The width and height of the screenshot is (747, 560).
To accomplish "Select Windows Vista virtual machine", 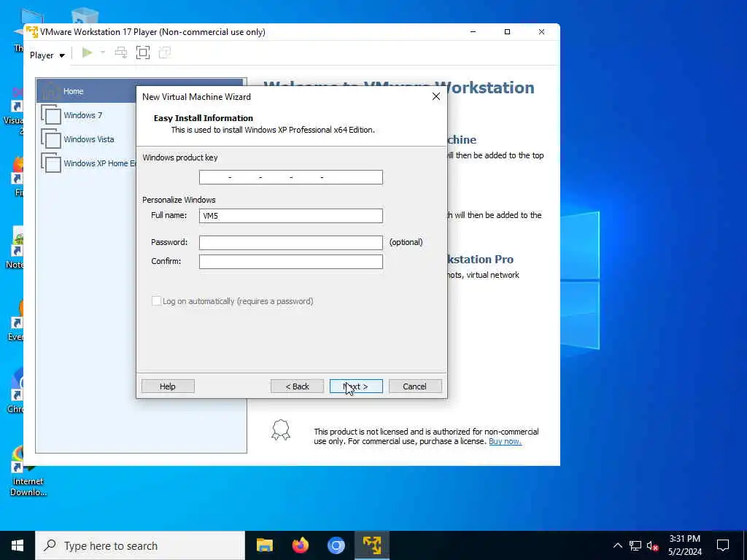I will coord(88,139).
